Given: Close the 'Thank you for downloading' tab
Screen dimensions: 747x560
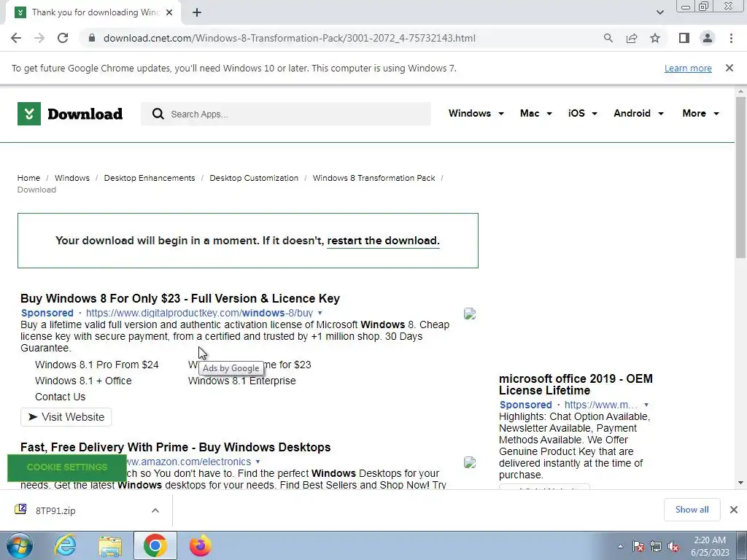Looking at the screenshot, I should pos(169,12).
